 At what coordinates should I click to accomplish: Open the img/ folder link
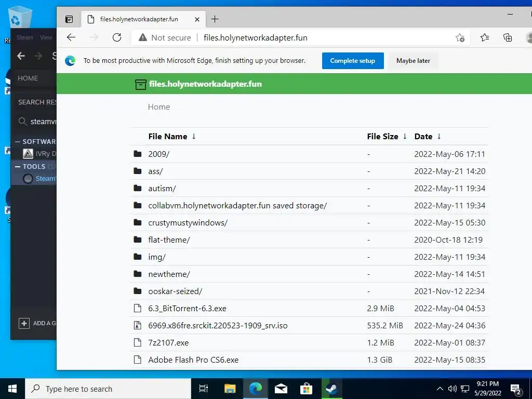click(x=157, y=257)
